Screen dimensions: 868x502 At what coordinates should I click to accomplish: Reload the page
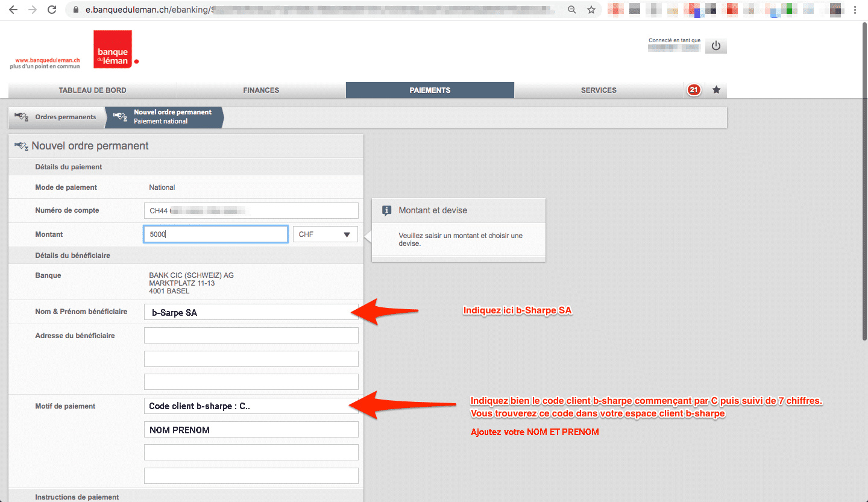pos(52,10)
